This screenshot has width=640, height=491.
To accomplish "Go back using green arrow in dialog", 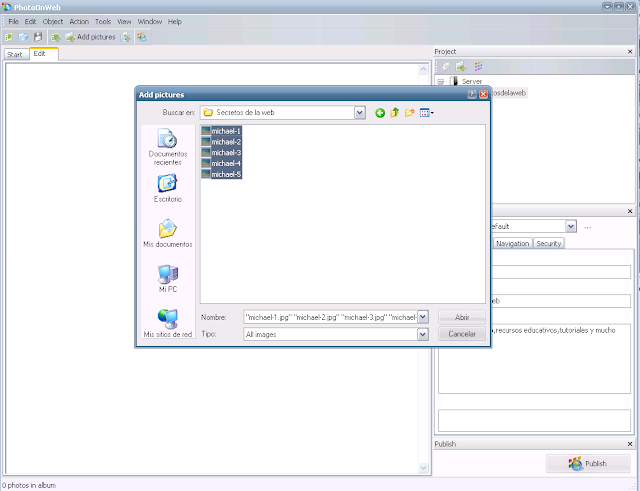I will tap(380, 113).
